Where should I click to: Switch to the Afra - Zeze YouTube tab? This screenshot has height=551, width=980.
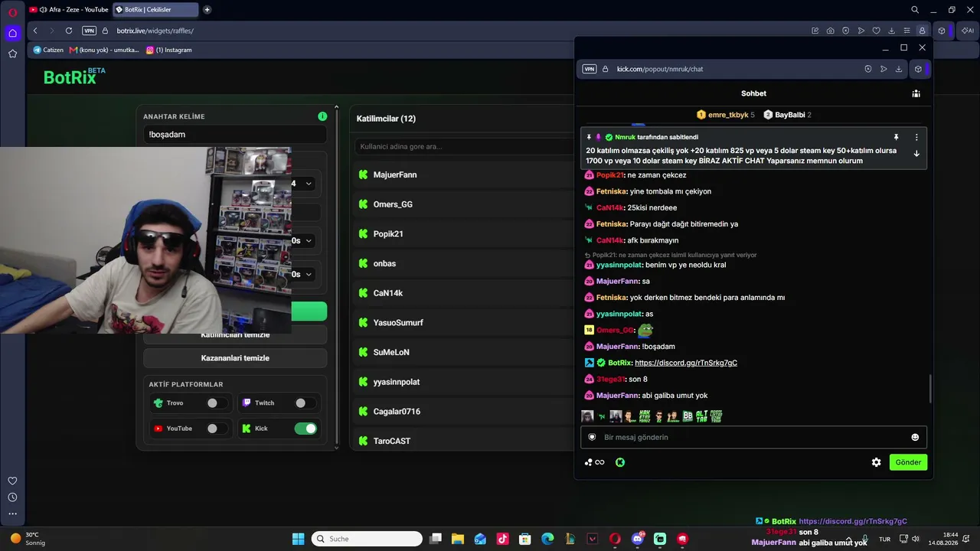[x=69, y=10]
